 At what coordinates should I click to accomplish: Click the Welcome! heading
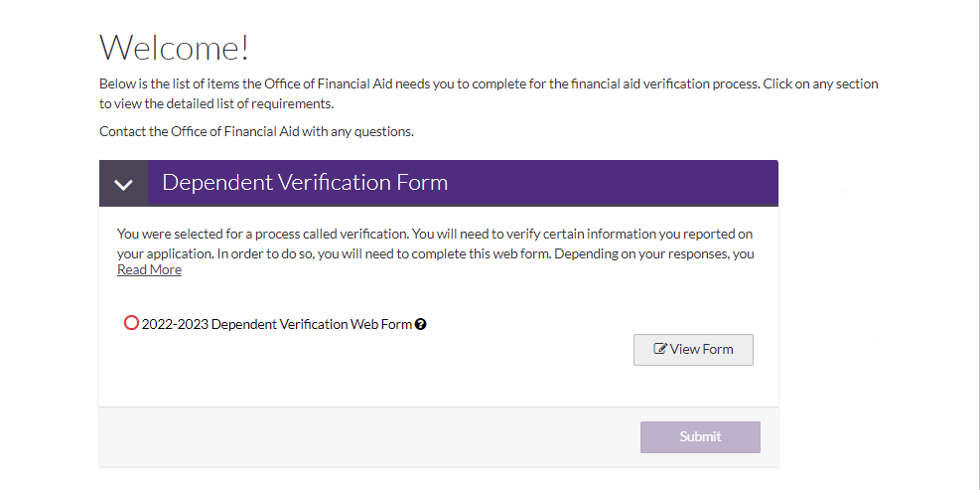[174, 47]
